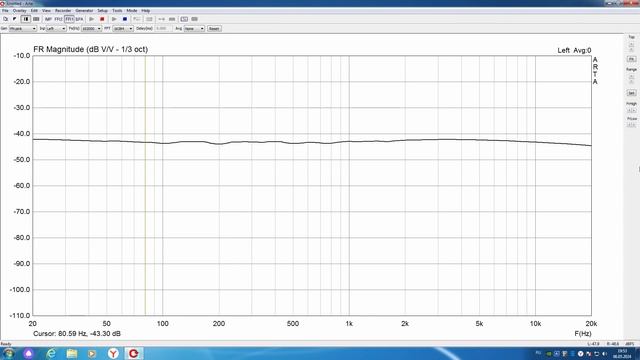The width and height of the screenshot is (640, 360).
Task: Click the Left Avg:0 label
Action: click(574, 50)
